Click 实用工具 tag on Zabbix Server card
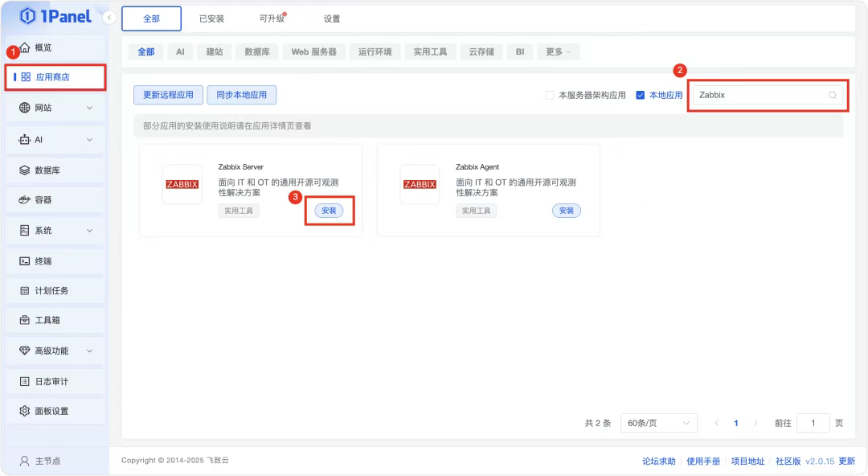The image size is (868, 476). coord(239,211)
